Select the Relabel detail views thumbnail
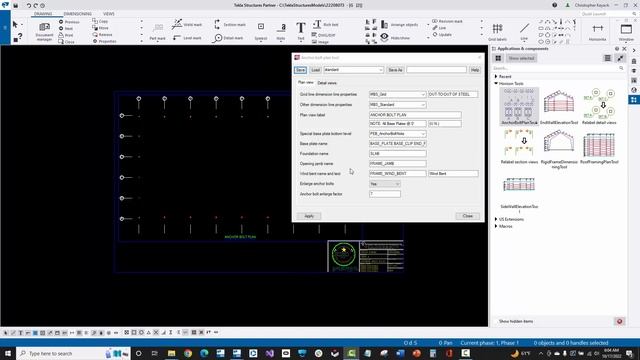The width and height of the screenshot is (640, 360). click(x=599, y=106)
